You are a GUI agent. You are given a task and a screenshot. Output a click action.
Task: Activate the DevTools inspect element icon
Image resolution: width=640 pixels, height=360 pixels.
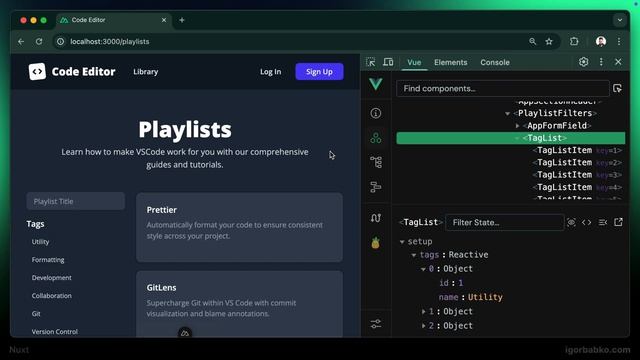371,62
